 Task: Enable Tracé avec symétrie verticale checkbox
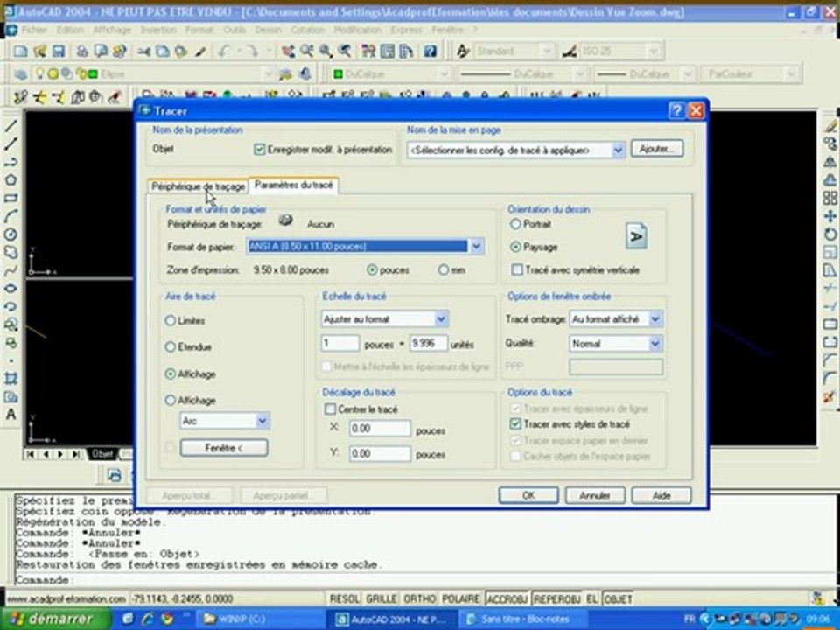click(x=517, y=270)
